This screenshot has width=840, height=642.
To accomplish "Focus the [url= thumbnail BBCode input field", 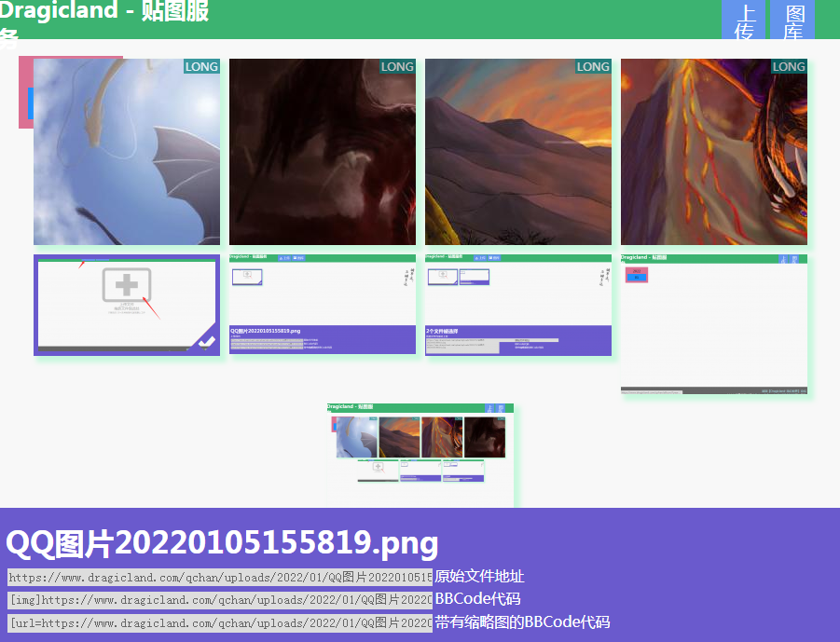I will 220,623.
